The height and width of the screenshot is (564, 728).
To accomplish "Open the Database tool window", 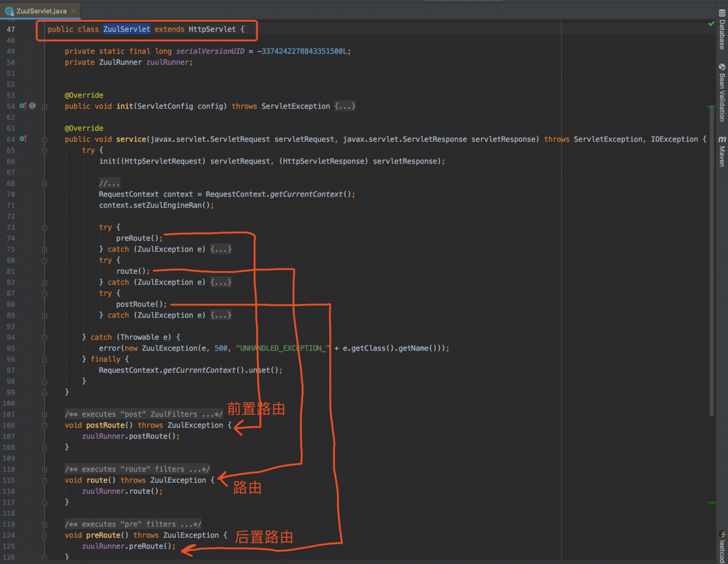I will pos(722,30).
